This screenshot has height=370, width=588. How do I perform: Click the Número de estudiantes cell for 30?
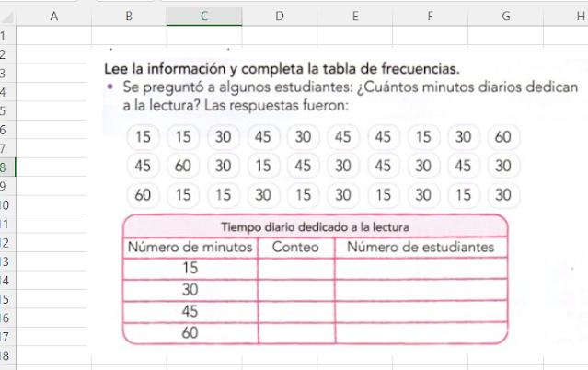coord(421,290)
